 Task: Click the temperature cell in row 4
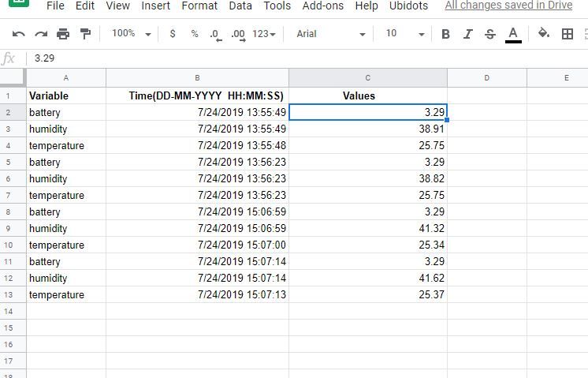[66, 145]
